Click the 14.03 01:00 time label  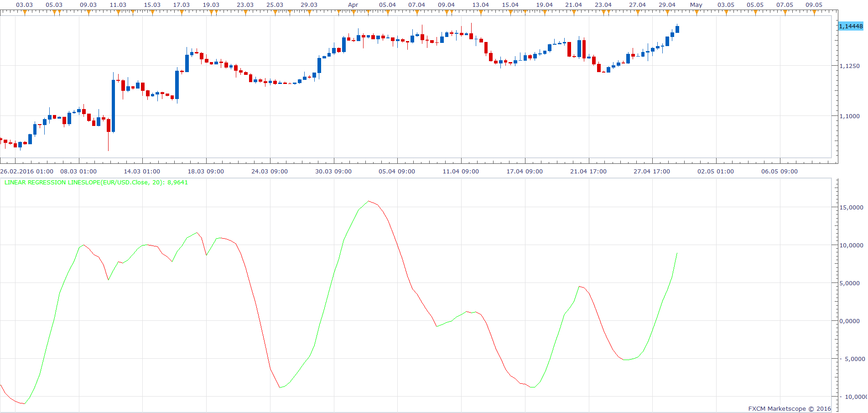(142, 171)
